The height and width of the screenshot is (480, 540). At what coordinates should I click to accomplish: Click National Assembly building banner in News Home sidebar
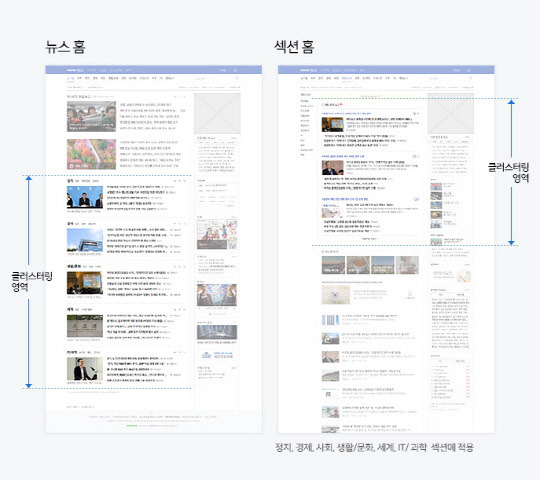point(217,355)
